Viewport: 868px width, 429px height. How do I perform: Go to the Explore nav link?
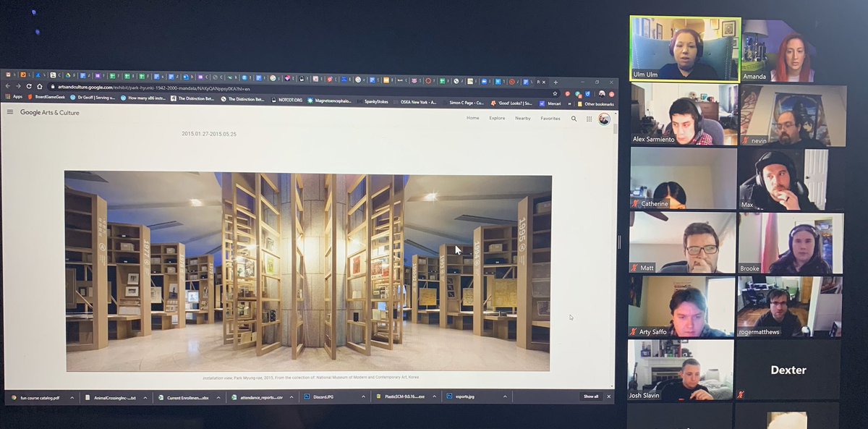click(x=497, y=118)
